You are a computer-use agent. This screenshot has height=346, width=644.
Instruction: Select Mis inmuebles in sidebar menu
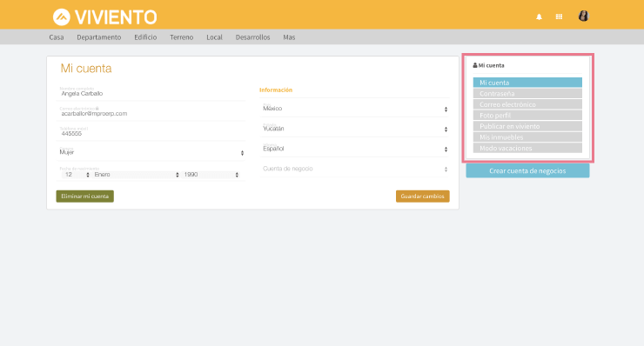tap(527, 137)
